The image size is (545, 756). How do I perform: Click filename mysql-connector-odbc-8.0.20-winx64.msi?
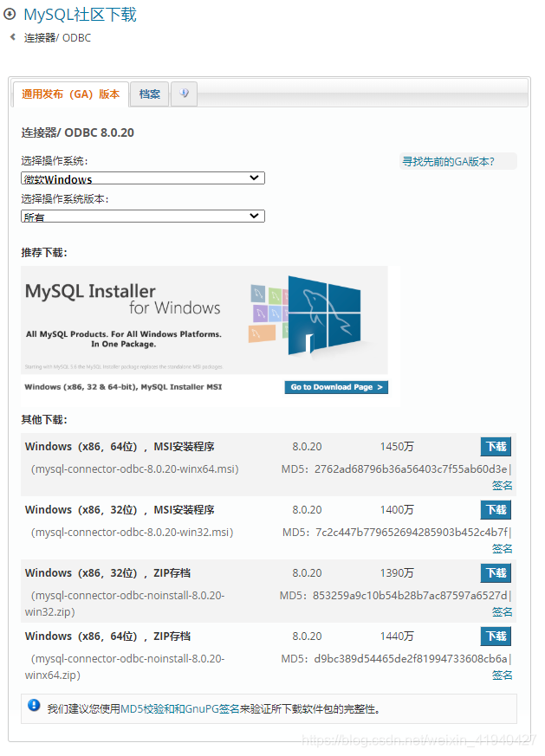click(135, 469)
